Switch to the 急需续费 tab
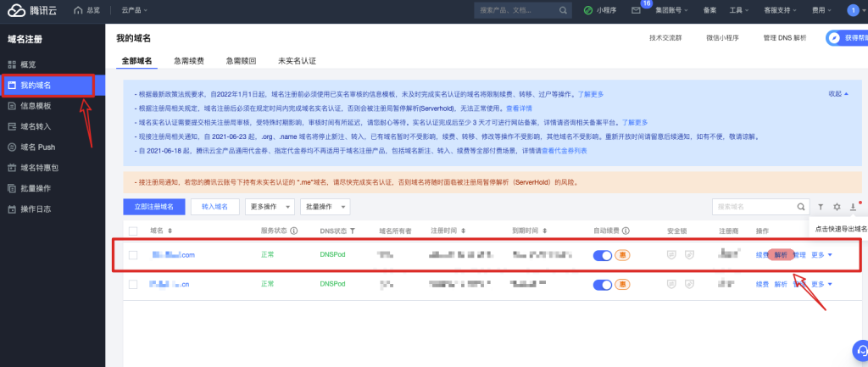 click(189, 61)
